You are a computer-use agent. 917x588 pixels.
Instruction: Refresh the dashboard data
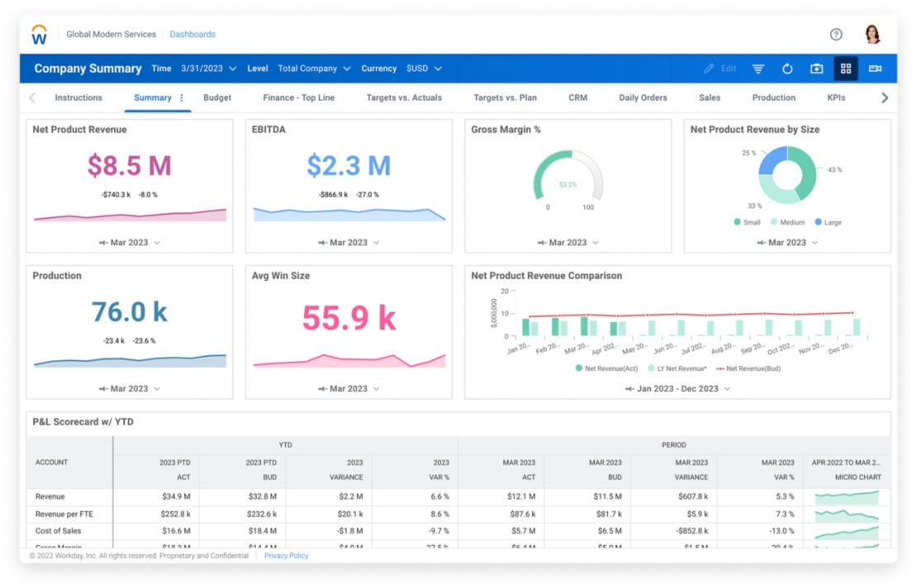point(787,69)
